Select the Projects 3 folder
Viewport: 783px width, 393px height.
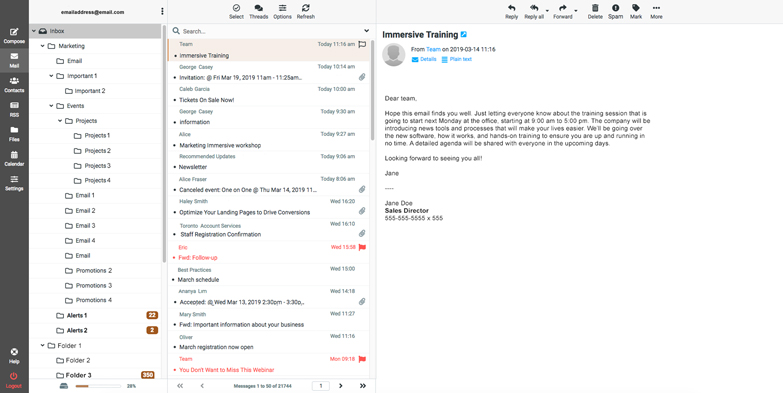pos(96,166)
